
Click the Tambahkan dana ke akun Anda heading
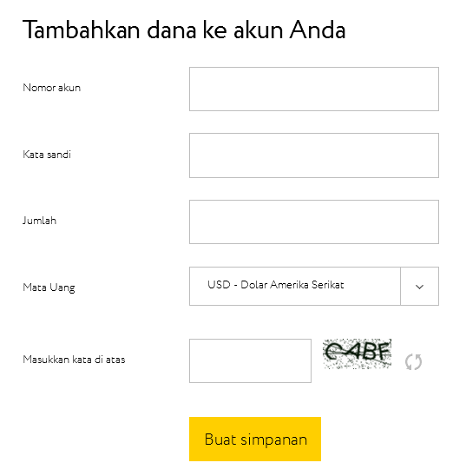184,30
